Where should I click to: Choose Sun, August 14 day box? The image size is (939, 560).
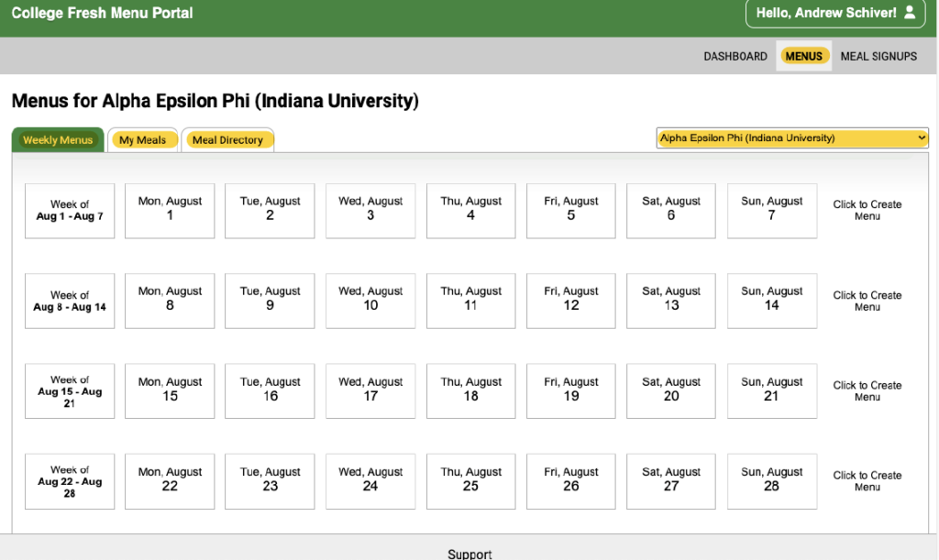click(x=772, y=301)
